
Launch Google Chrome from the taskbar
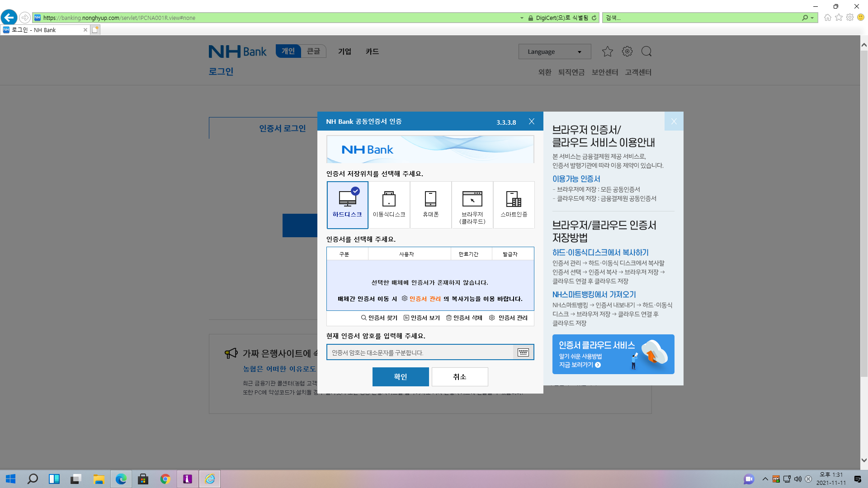(165, 479)
